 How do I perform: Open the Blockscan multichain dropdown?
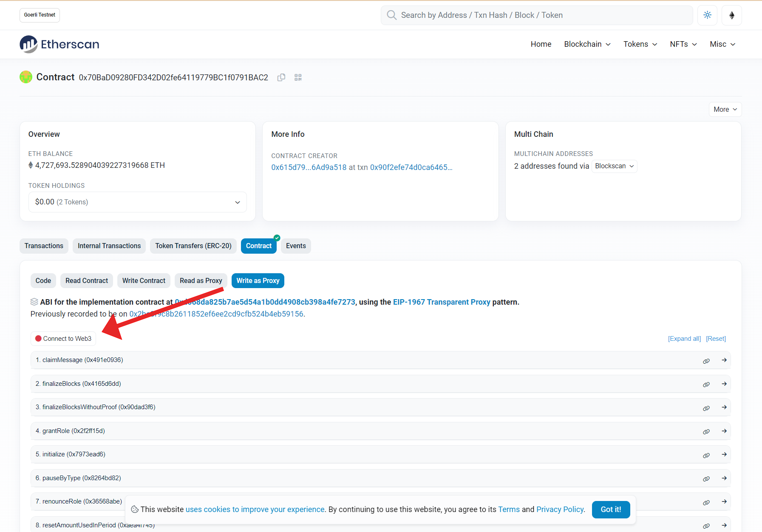[x=614, y=166]
